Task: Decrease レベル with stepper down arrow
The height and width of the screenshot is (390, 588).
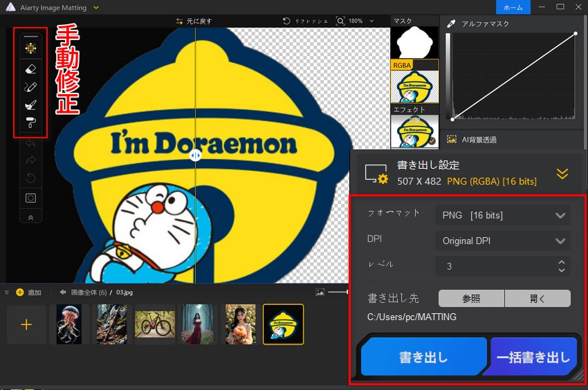Action: 562,270
